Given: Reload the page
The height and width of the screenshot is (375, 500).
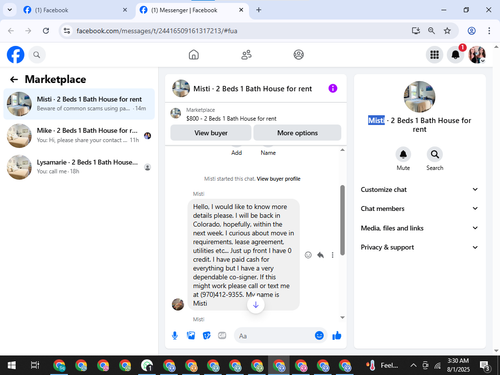Looking at the screenshot, I should point(46,31).
